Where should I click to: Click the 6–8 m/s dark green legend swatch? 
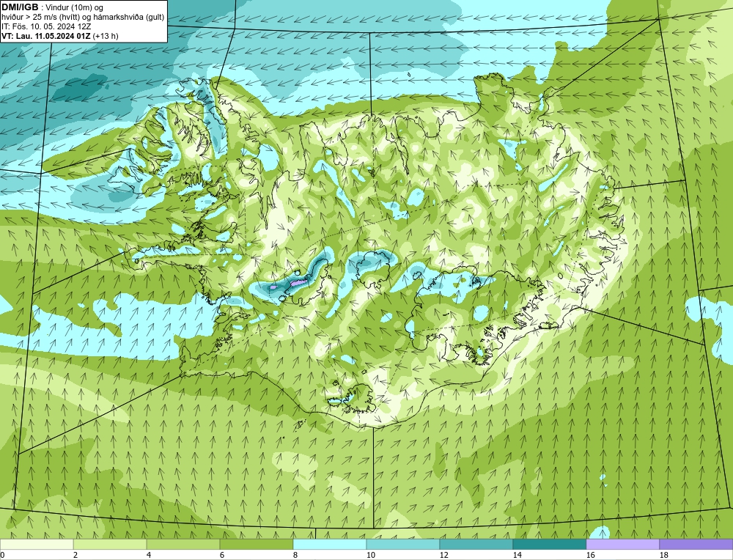click(257, 544)
